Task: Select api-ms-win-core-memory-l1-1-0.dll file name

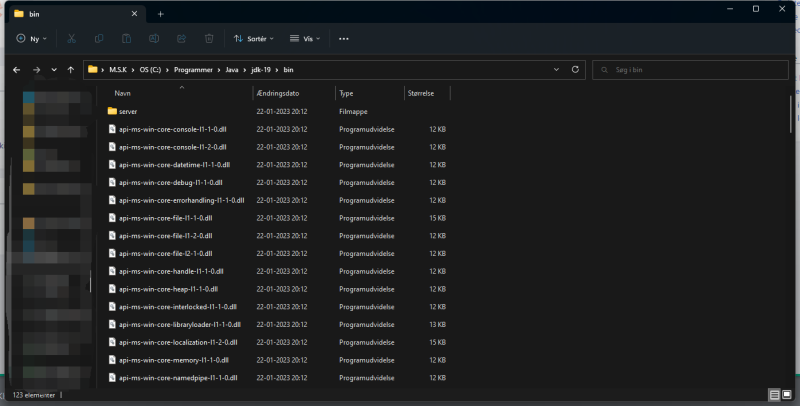Action: [173, 360]
